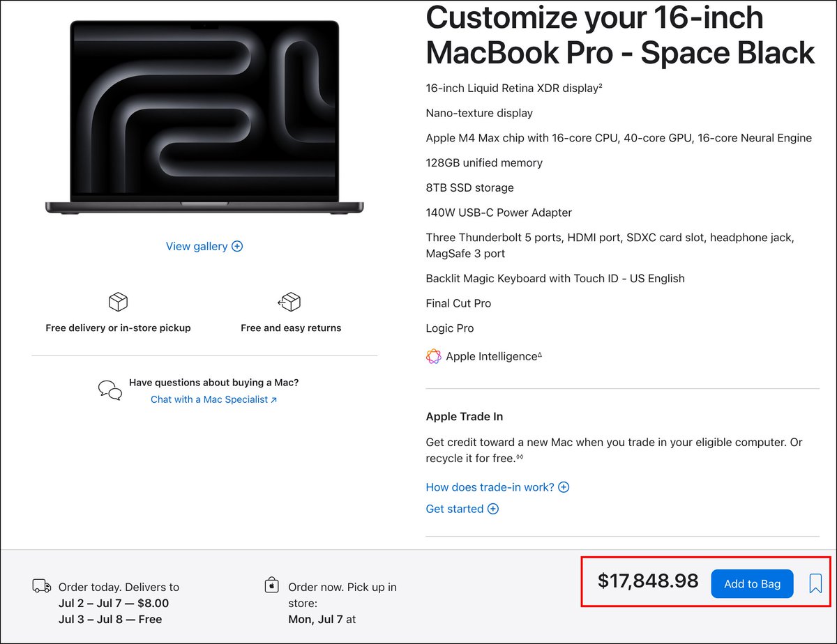Click the Apple store bag pickup icon

pos(272,585)
